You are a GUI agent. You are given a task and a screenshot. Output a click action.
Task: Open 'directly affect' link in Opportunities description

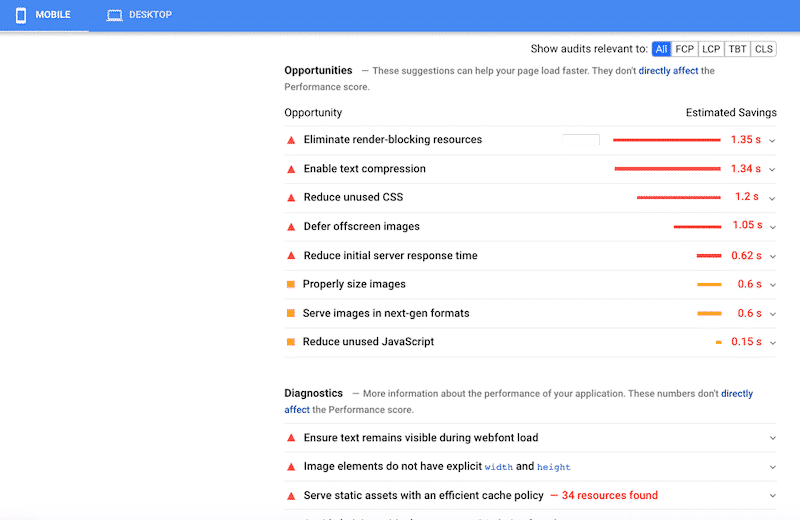click(668, 71)
